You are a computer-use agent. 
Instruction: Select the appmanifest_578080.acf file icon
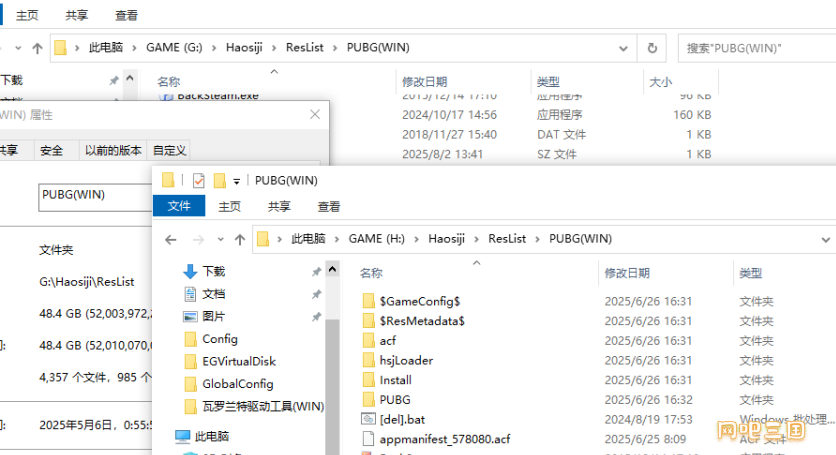pyautogui.click(x=368, y=439)
